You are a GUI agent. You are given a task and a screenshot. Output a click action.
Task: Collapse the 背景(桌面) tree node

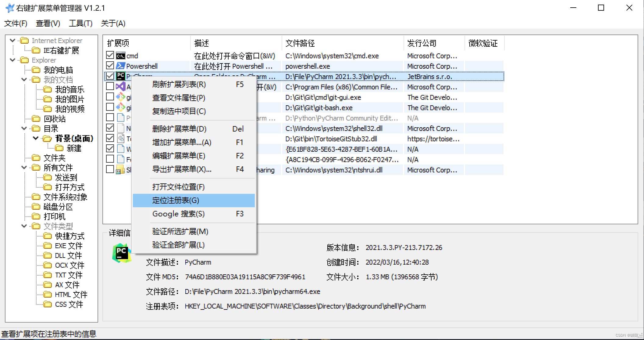36,138
